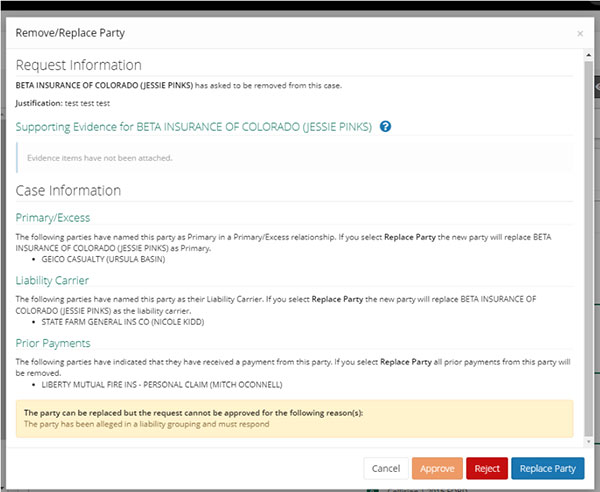Select LIBERTY MUTUAL FIRE INS entry
Image resolution: width=600 pixels, height=492 pixels.
[x=162, y=384]
